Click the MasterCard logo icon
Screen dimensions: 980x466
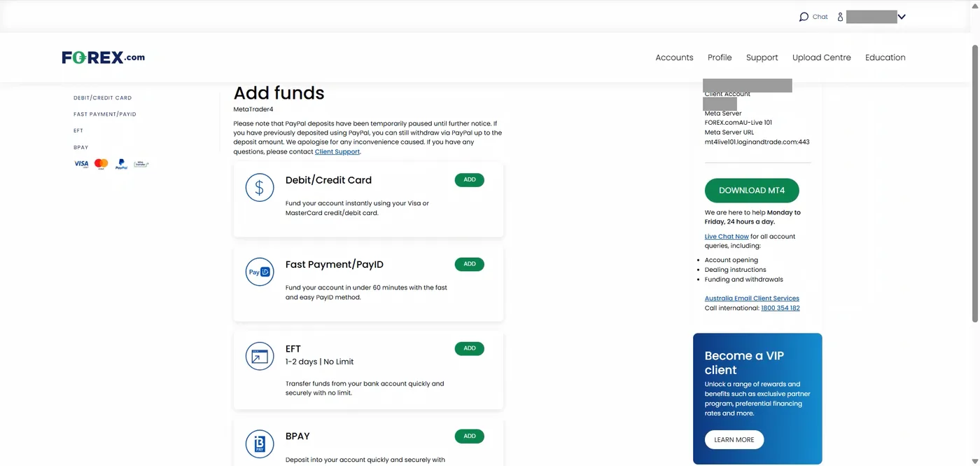101,164
